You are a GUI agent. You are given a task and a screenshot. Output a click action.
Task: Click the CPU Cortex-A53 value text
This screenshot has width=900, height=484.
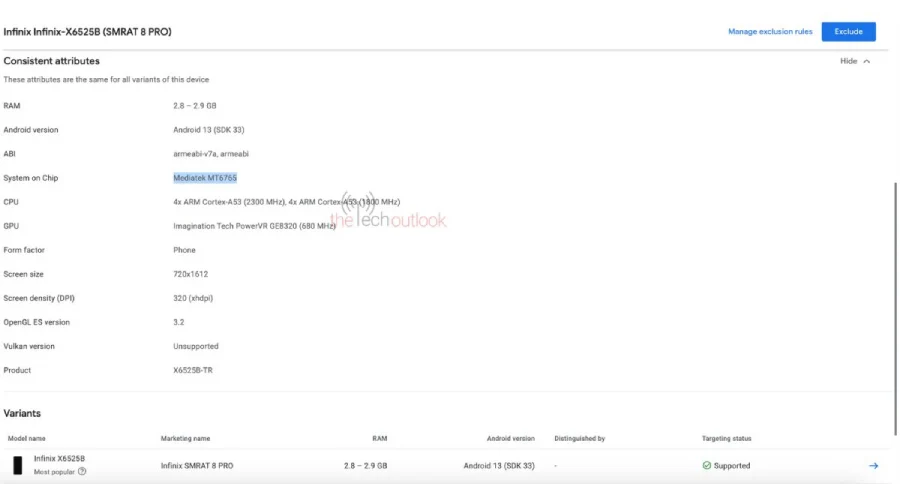click(286, 202)
